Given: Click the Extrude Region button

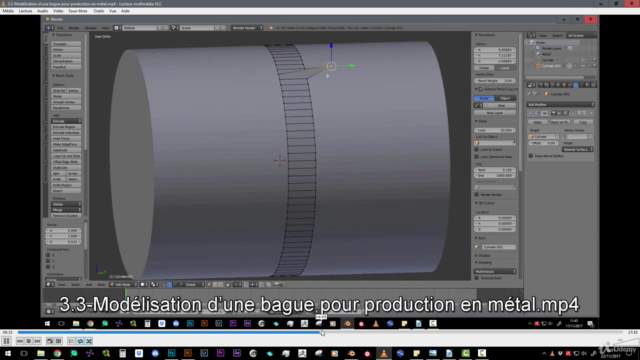Looking at the screenshot, I should click(x=66, y=127).
